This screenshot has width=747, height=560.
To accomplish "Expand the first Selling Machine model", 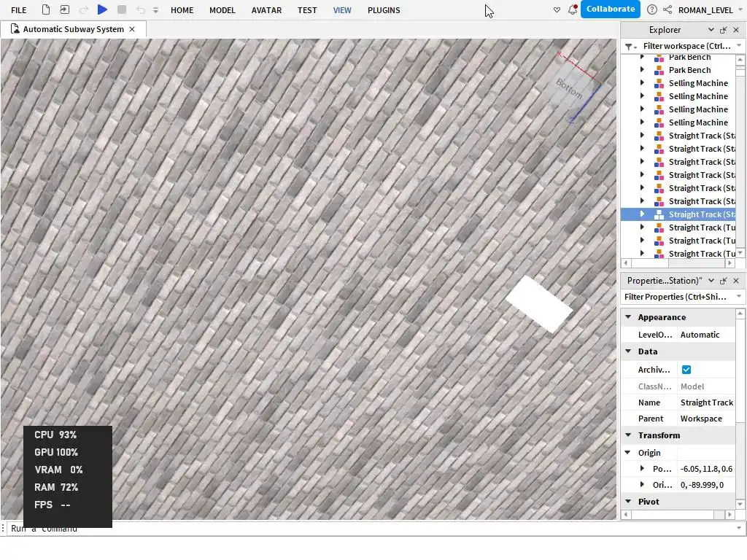I will coord(642,83).
